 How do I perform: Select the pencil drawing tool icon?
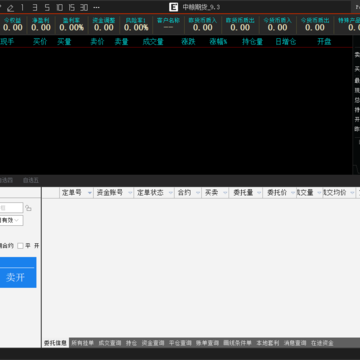pyautogui.click(x=10, y=8)
